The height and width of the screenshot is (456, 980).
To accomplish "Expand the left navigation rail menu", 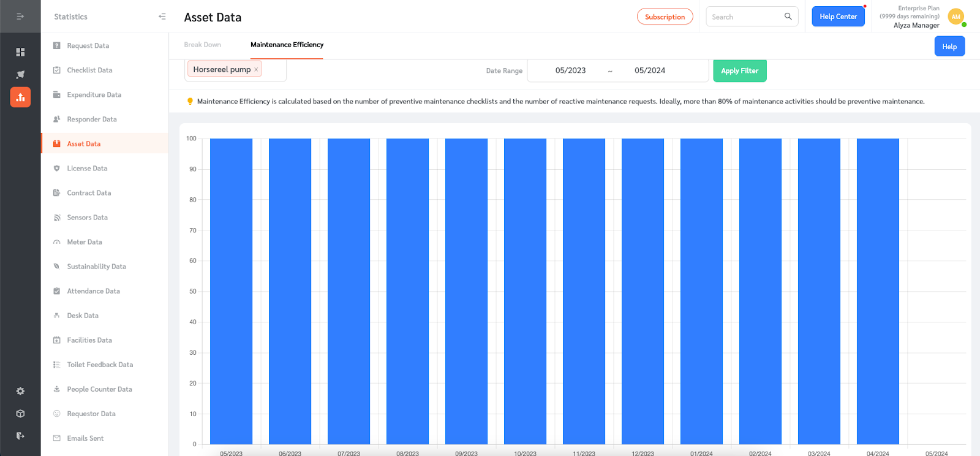I will click(x=20, y=17).
